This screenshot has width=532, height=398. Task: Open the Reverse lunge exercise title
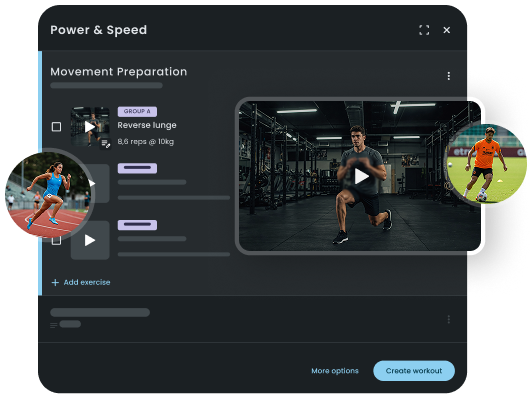click(147, 125)
